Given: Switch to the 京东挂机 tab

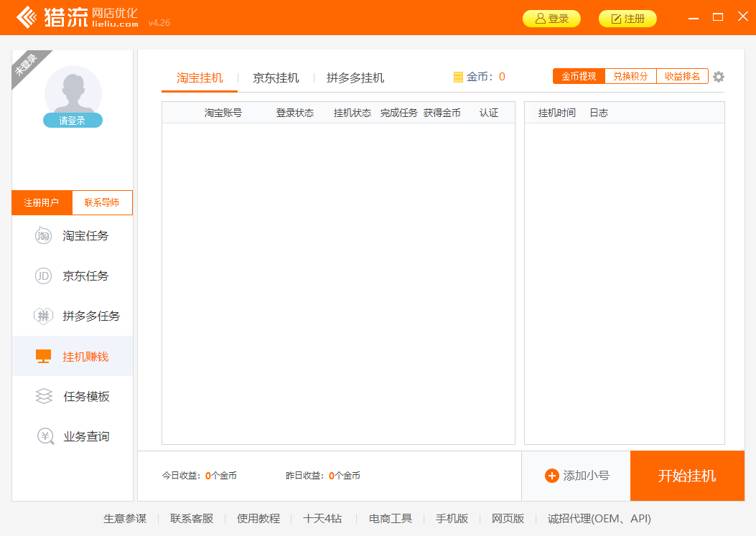Looking at the screenshot, I should click(x=276, y=77).
